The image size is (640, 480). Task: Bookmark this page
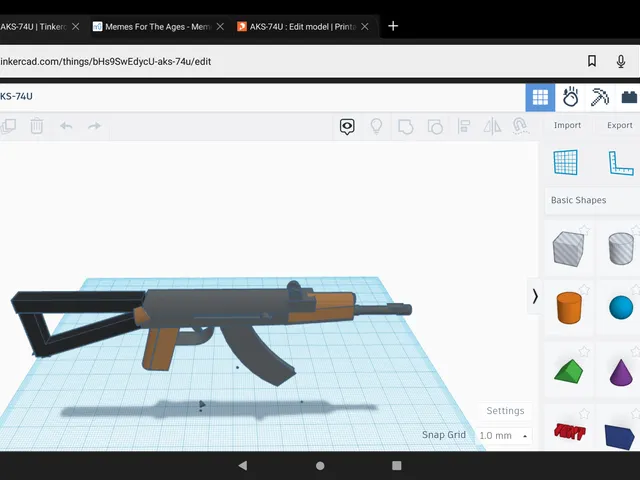click(x=592, y=61)
